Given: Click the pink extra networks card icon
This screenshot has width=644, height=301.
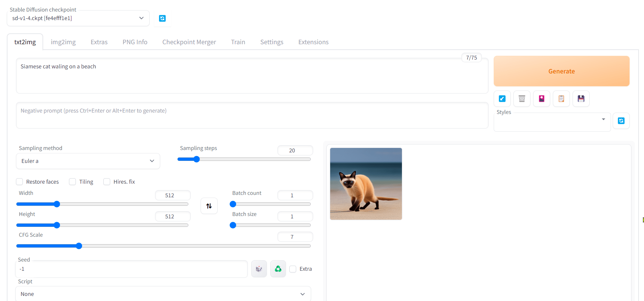Looking at the screenshot, I should pos(542,99).
